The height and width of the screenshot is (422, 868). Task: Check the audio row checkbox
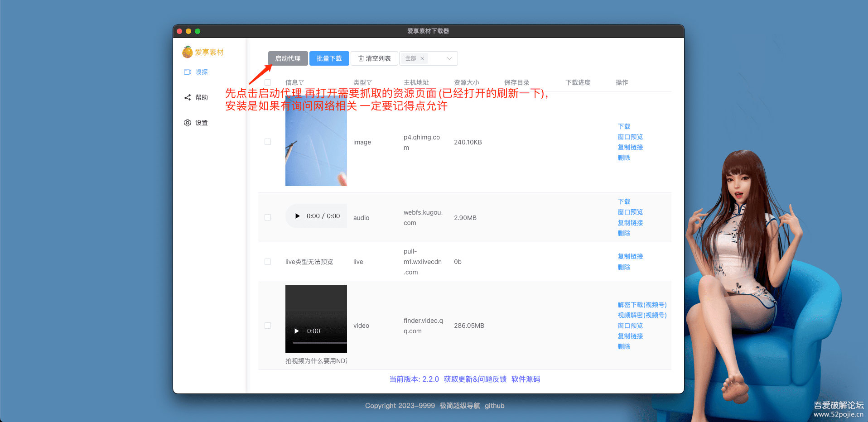[268, 217]
